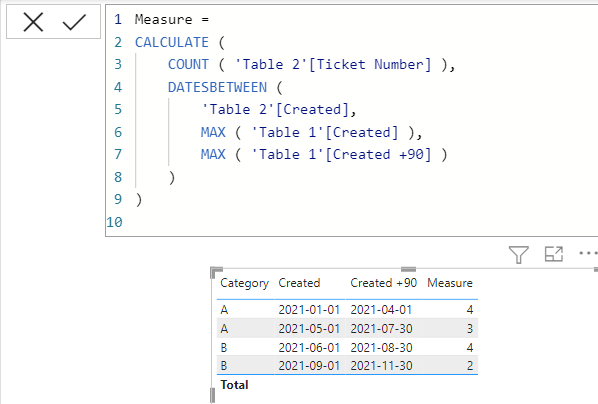Select cell 2021-07-30 in table
598x404 pixels.
(381, 328)
